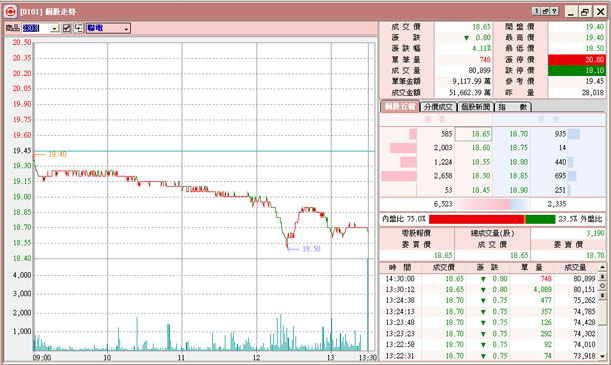
Task: Expand the stock name combo box
Action: [108, 28]
